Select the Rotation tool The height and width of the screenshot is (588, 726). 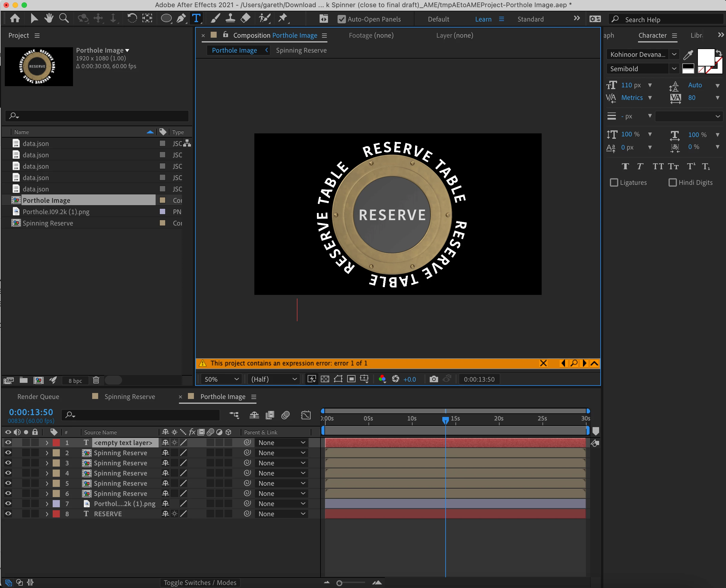pos(132,18)
